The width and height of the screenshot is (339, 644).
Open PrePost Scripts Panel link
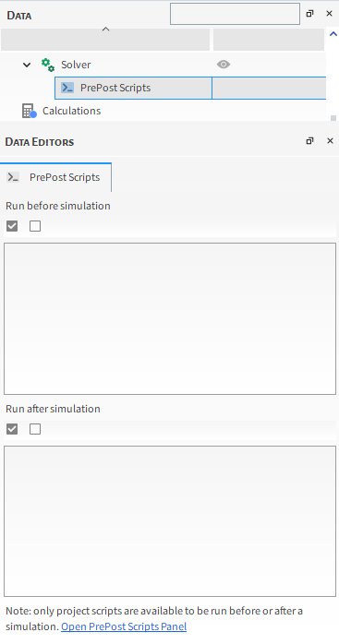point(124,626)
